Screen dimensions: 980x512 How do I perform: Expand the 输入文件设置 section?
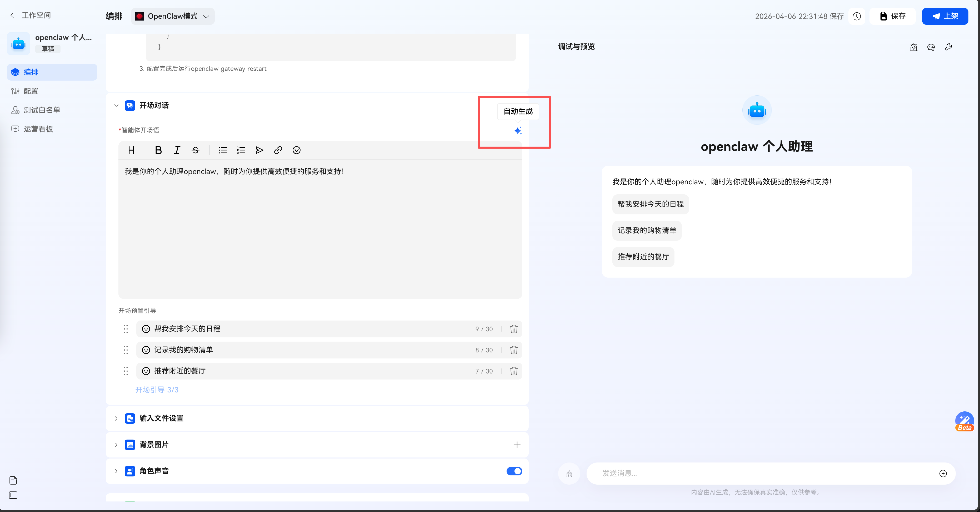(x=116, y=418)
